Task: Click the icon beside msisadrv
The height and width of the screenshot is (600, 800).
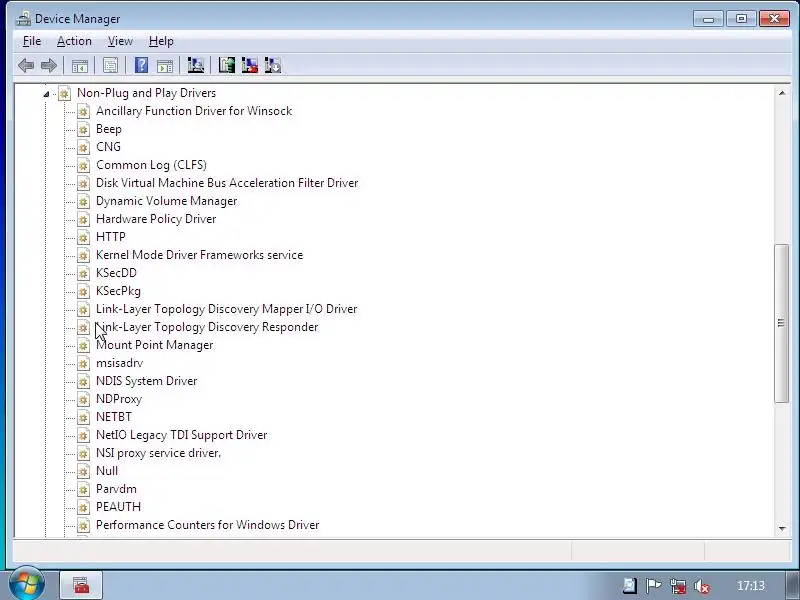Action: (83, 363)
